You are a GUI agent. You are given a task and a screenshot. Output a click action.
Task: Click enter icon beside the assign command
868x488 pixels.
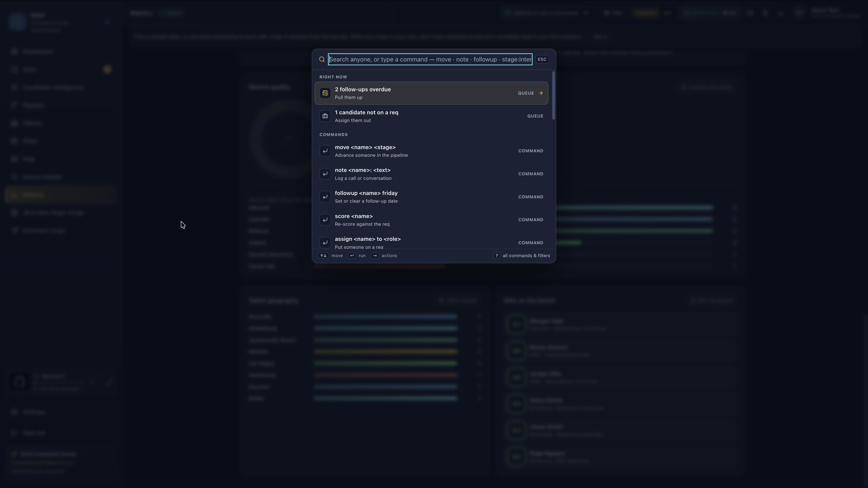(x=325, y=242)
